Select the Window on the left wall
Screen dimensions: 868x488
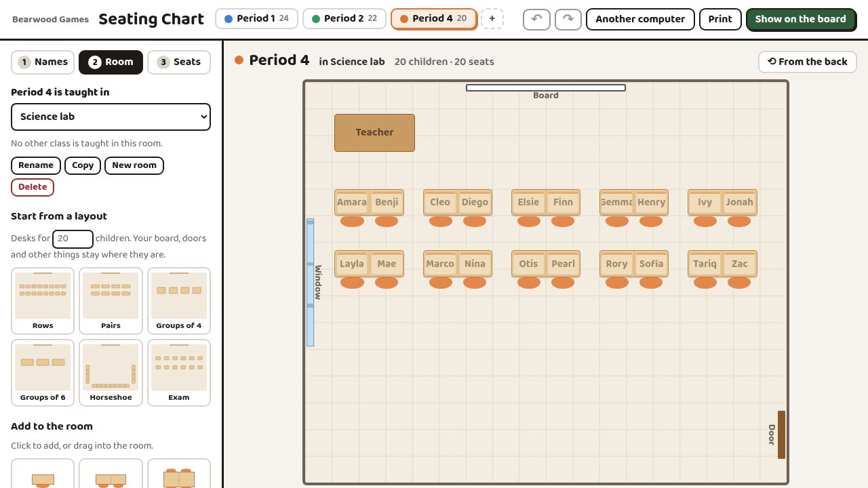coord(311,282)
